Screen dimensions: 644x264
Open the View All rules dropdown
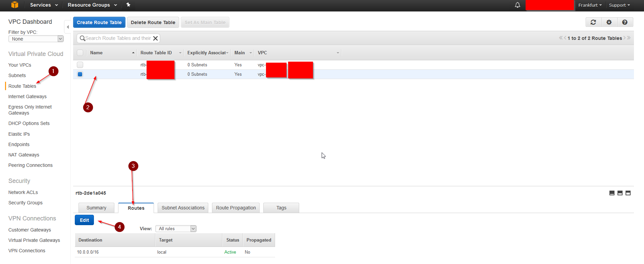[x=176, y=228]
